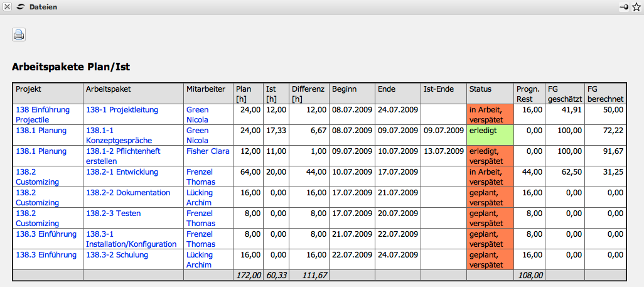
Task: Click the print icon
Action: (19, 35)
